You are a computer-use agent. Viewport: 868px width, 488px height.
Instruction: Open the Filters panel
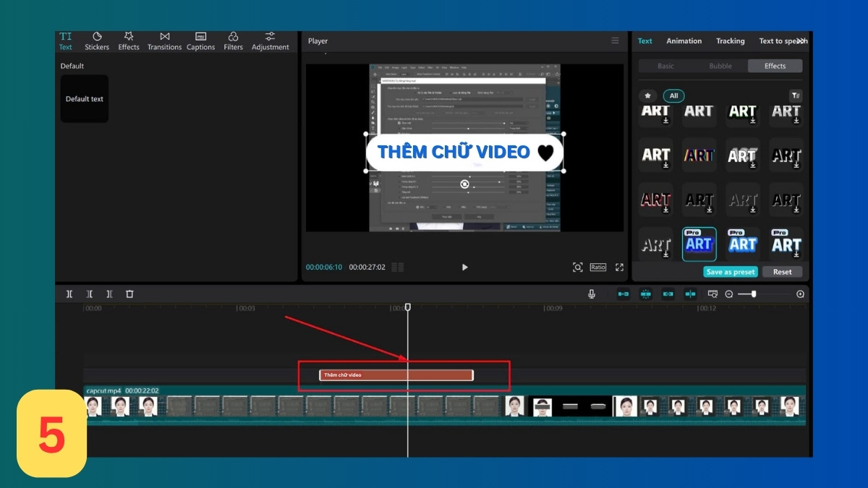coord(233,40)
